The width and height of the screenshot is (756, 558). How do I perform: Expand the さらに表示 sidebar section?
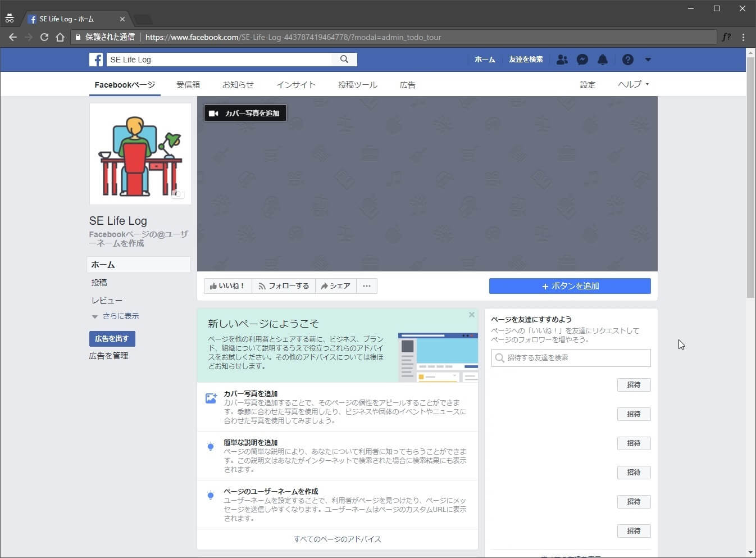tap(116, 316)
